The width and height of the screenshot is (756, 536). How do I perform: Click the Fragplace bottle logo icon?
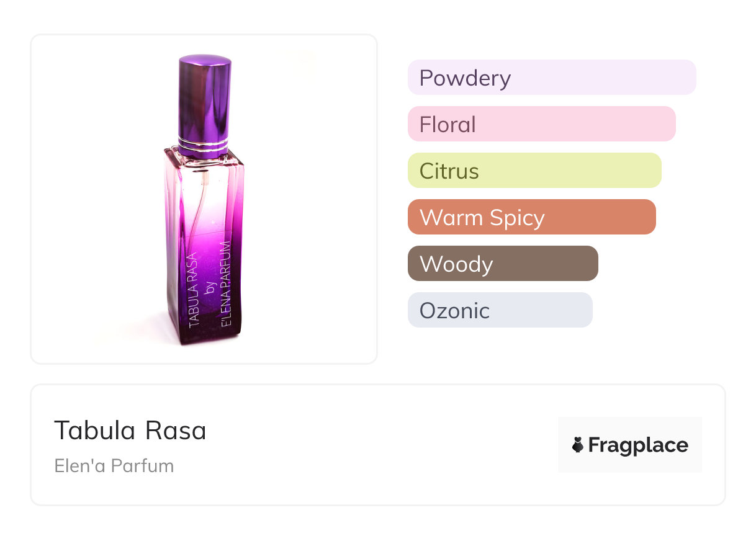click(578, 445)
